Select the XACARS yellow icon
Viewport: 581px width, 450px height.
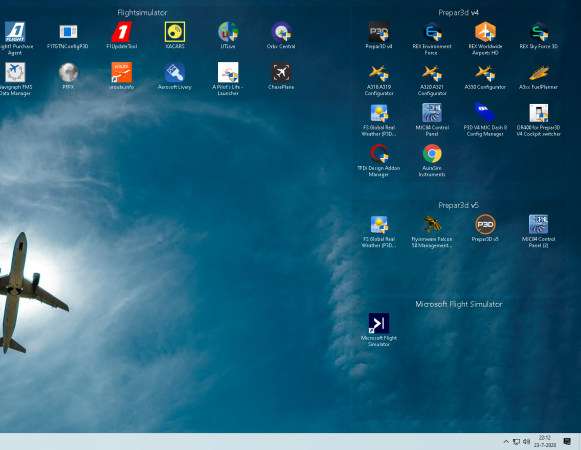[175, 32]
